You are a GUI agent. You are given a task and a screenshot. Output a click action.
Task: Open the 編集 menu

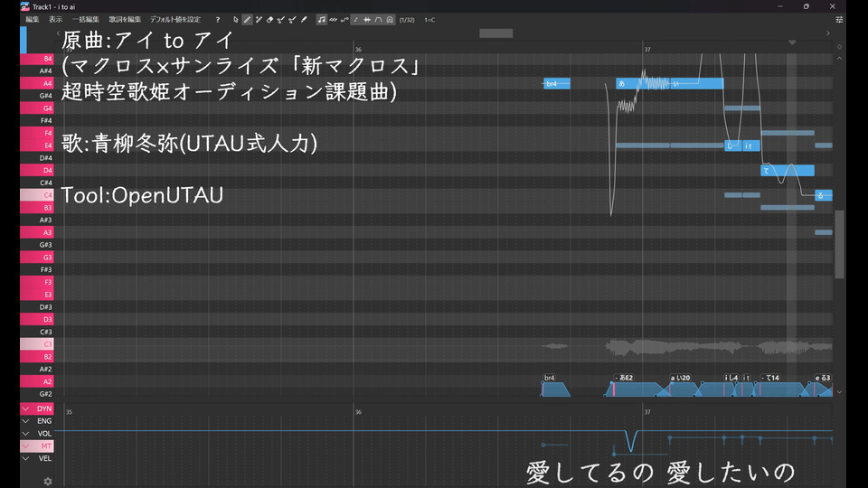[x=33, y=19]
